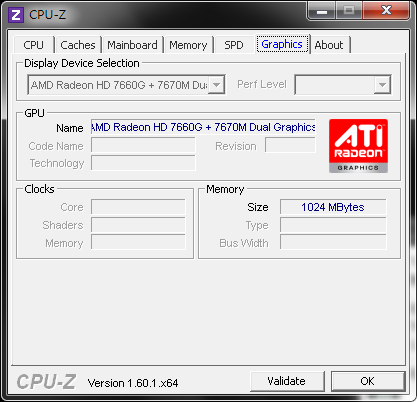Click the Core clock field
This screenshot has width=417, height=402.
(x=138, y=207)
